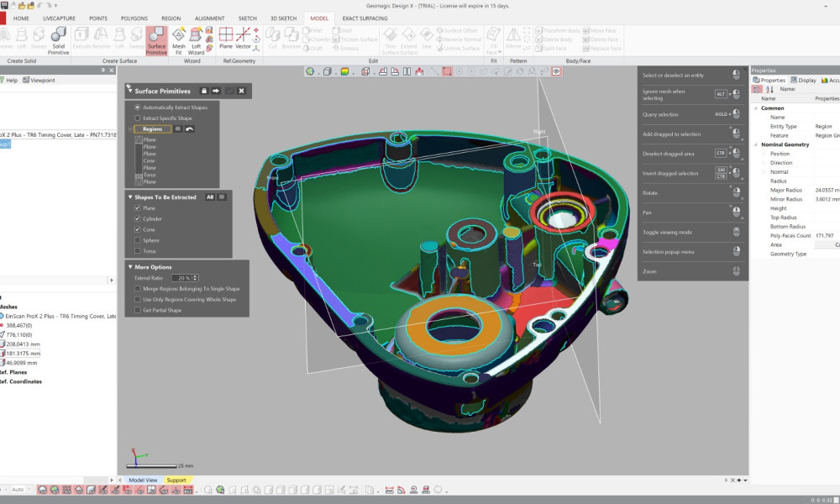Open the EXACT SURFACING tab
The height and width of the screenshot is (504, 840).
pos(365,18)
